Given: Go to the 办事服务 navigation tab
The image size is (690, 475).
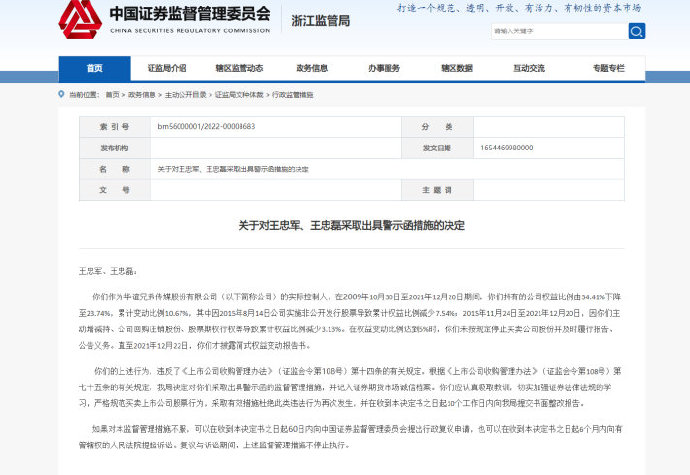Looking at the screenshot, I should coord(384,68).
